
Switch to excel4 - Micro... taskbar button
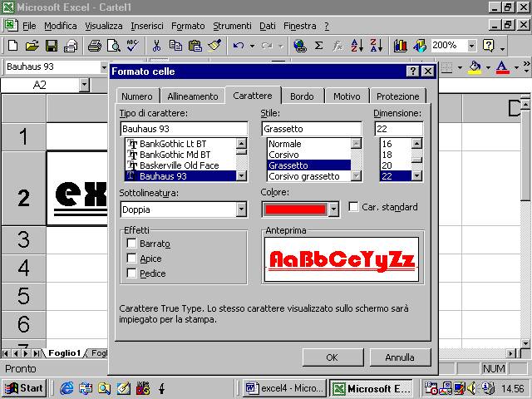pos(284,388)
